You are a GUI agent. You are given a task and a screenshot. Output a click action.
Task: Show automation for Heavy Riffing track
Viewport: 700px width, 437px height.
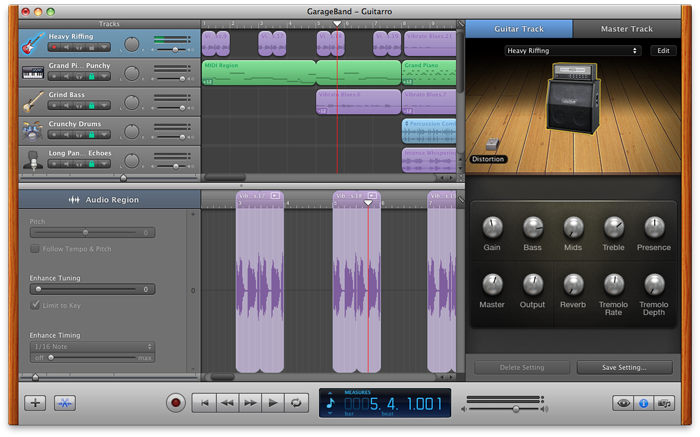tap(104, 47)
